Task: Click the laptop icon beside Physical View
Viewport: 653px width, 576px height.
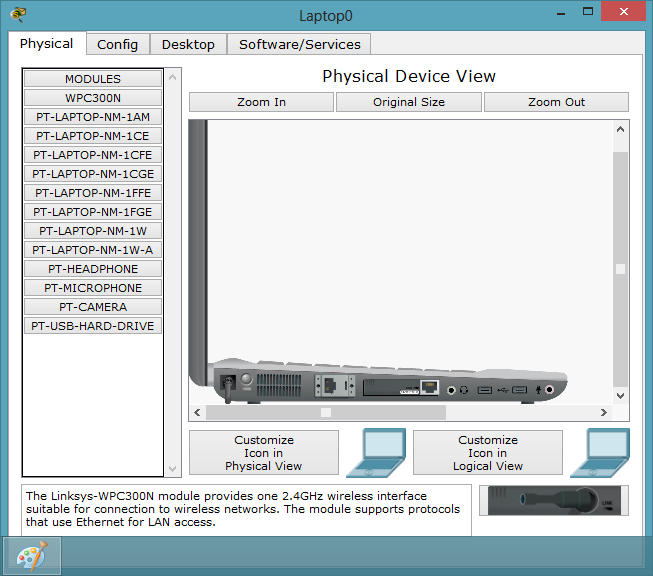Action: coord(376,453)
